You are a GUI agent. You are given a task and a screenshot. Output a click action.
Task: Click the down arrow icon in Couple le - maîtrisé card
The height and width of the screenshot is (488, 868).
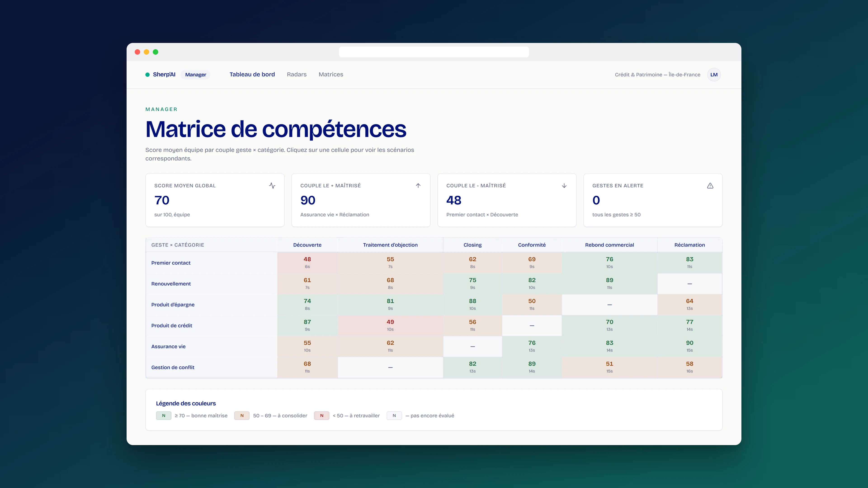pyautogui.click(x=564, y=185)
